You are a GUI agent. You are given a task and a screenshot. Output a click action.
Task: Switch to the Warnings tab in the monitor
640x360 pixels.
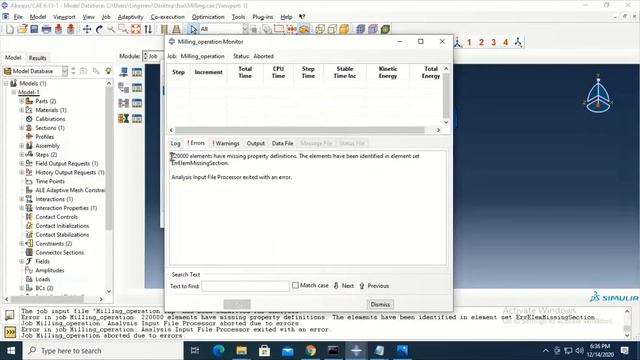(x=226, y=143)
